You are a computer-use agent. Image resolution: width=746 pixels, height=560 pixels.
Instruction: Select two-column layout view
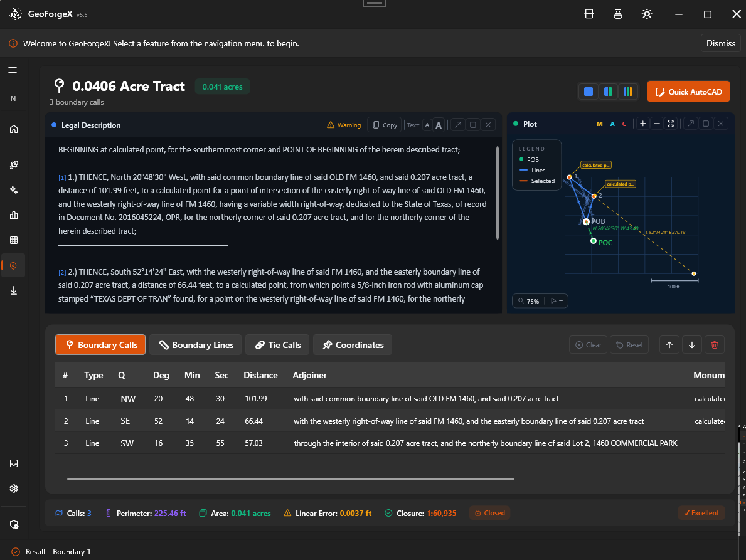608,92
